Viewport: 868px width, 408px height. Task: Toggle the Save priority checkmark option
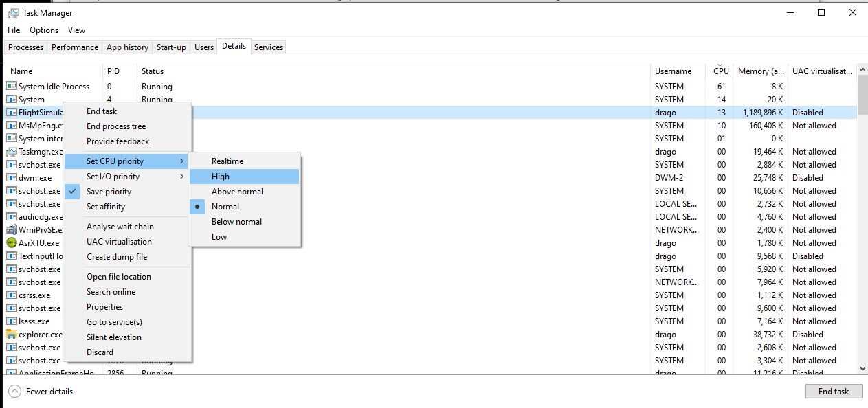128,192
